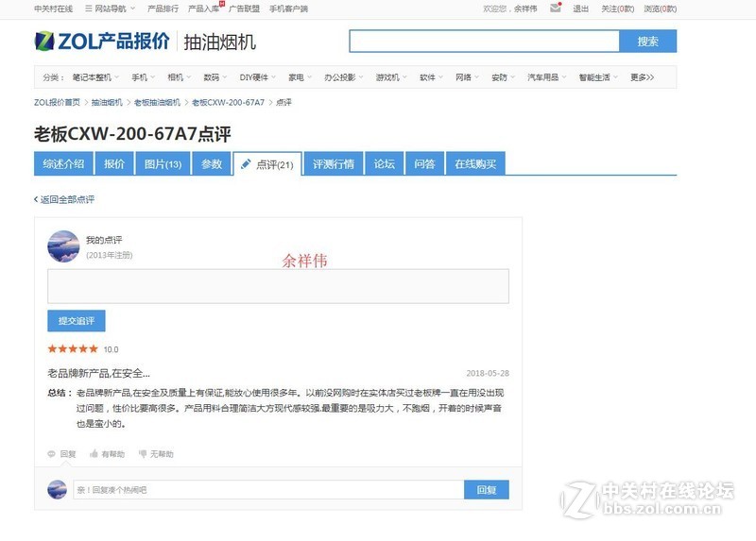756x541 pixels.
Task: Expand the 网络 category dropdown
Action: pos(467,77)
